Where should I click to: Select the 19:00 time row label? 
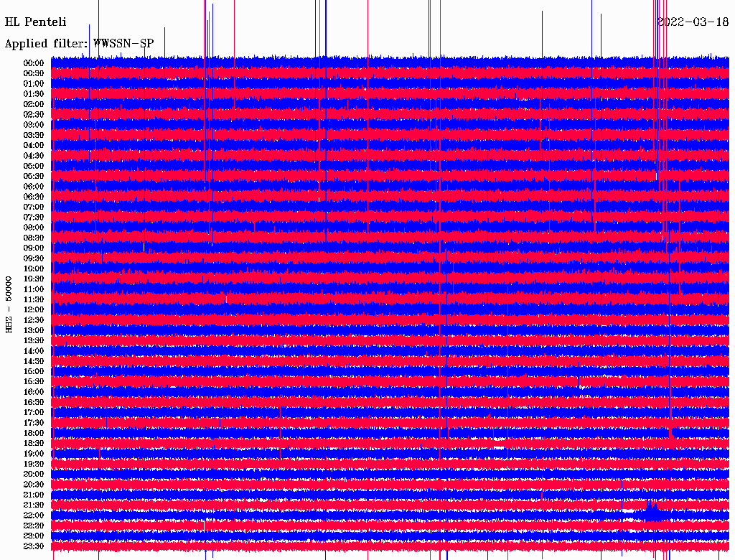click(x=34, y=454)
